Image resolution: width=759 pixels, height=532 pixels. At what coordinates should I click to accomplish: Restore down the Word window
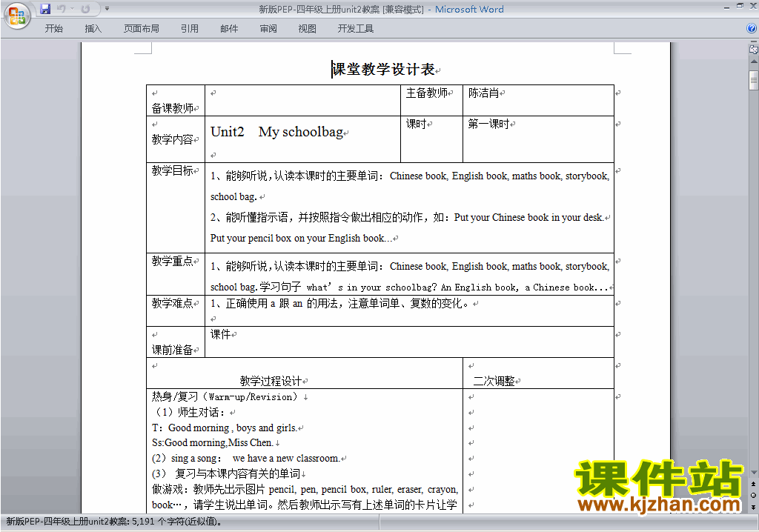[740, 7]
